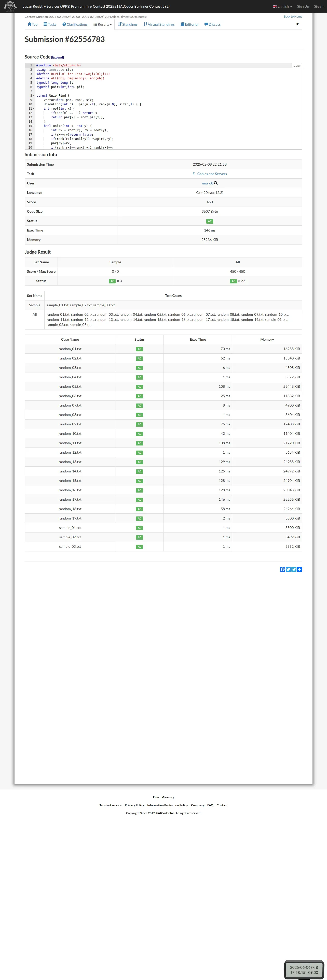Open the Editorial tab
Image resolution: width=327 pixels, height=980 pixels.
[x=189, y=24]
